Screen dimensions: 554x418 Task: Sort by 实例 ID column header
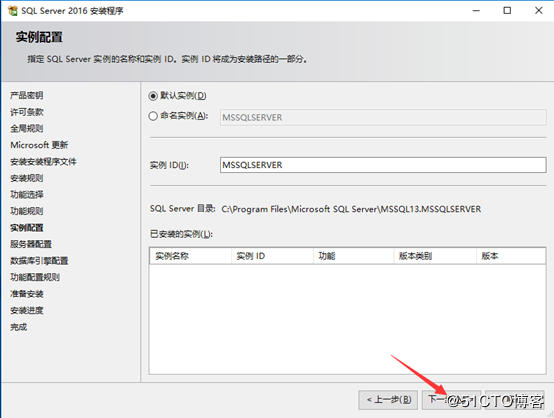[x=272, y=256]
